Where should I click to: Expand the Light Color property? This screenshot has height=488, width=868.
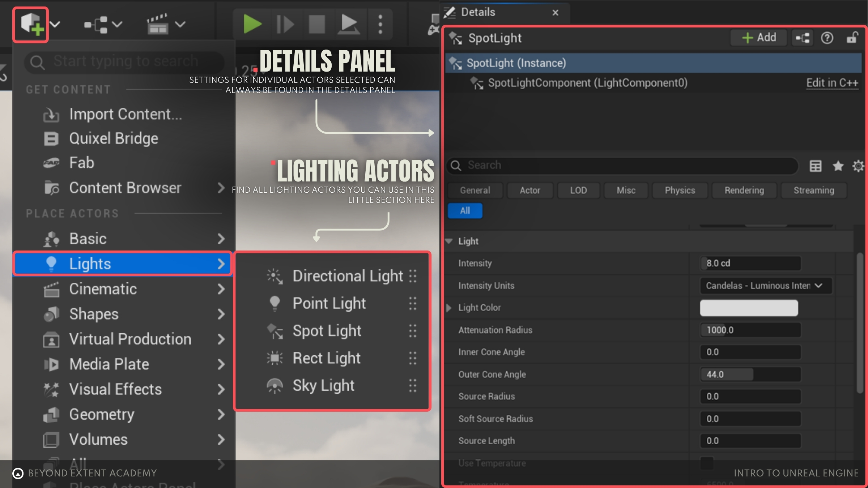click(x=449, y=308)
